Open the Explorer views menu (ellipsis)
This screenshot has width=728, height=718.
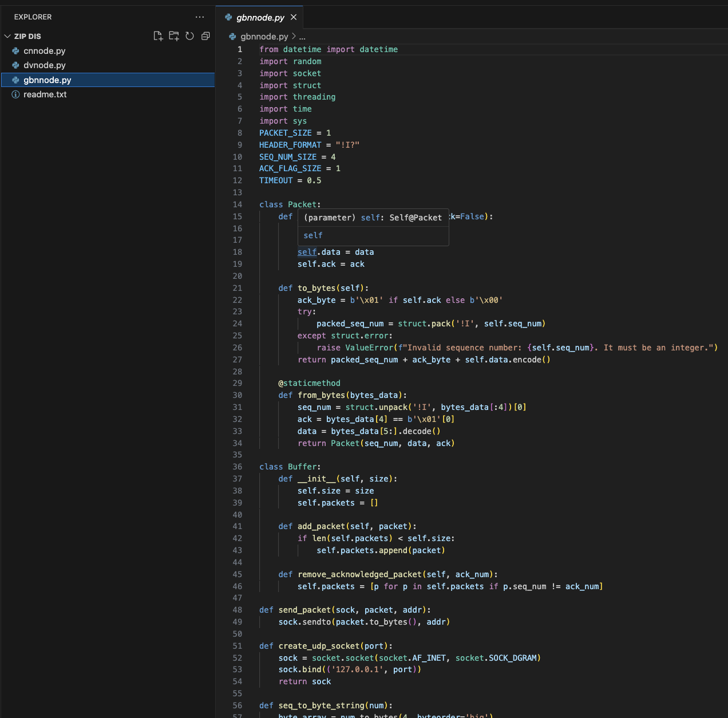point(199,17)
